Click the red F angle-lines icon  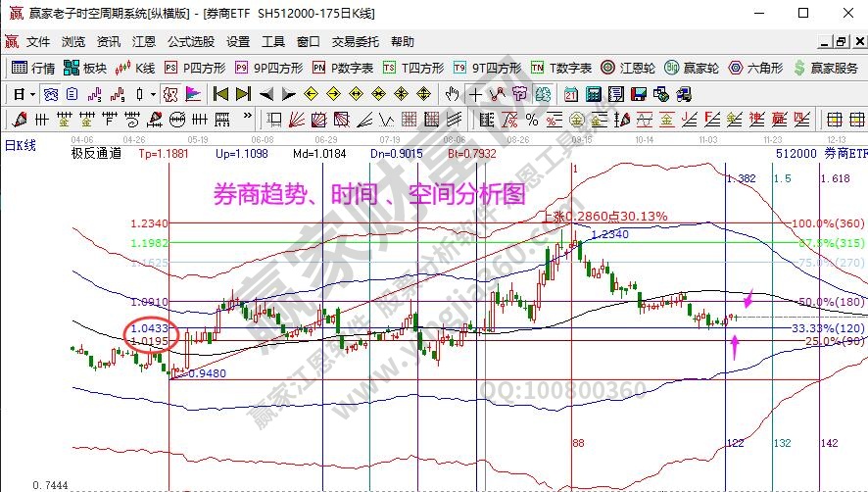tap(712, 120)
